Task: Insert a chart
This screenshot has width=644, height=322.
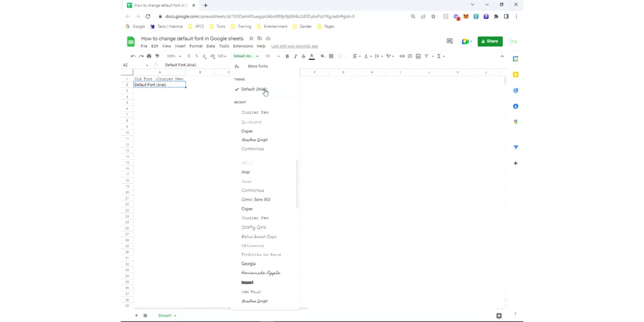Action: tap(418, 56)
